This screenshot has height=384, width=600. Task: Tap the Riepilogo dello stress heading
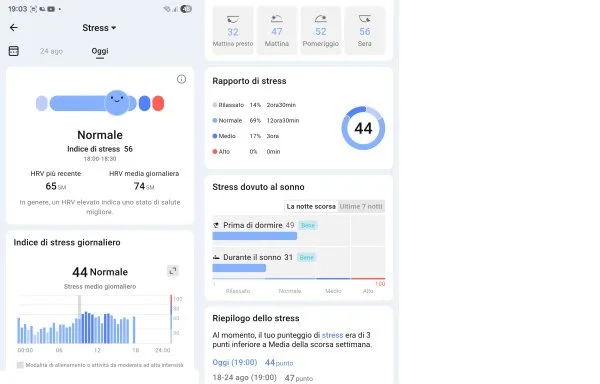(256, 318)
